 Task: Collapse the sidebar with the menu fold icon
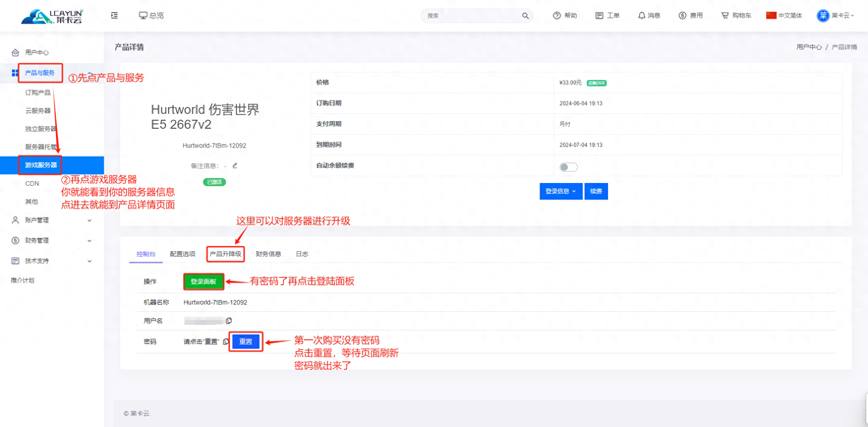(x=114, y=15)
